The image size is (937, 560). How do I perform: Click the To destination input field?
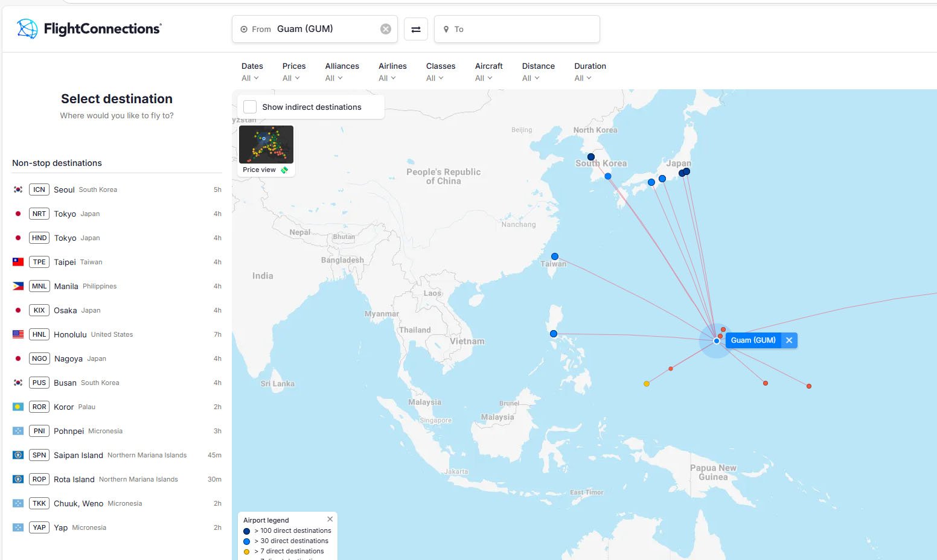click(517, 29)
